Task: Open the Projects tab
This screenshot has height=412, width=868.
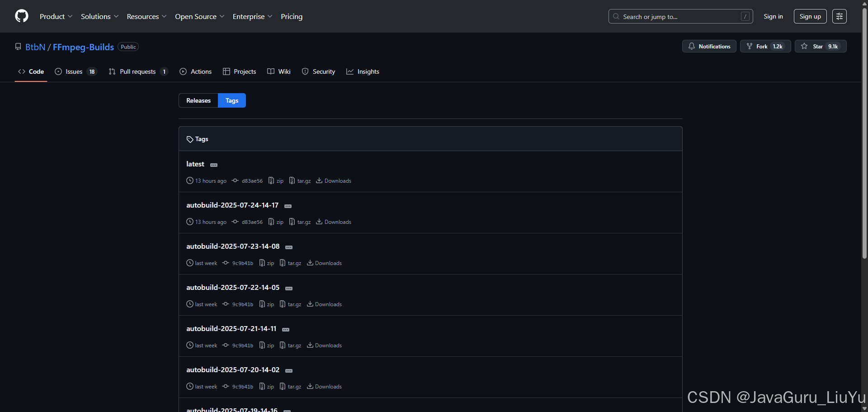Action: pos(239,71)
